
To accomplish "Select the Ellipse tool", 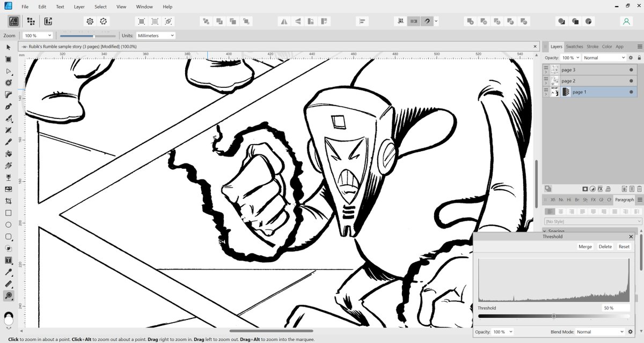I will tap(8, 225).
